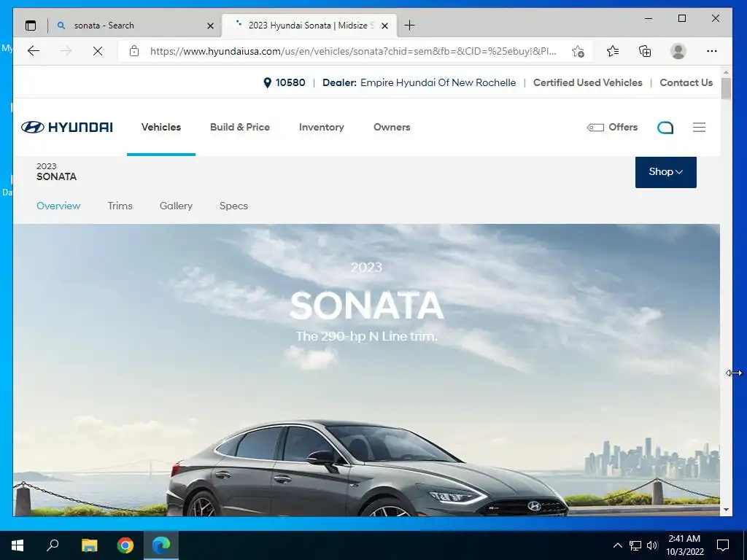747x560 pixels.
Task: Add this page to favorites
Action: tap(578, 52)
